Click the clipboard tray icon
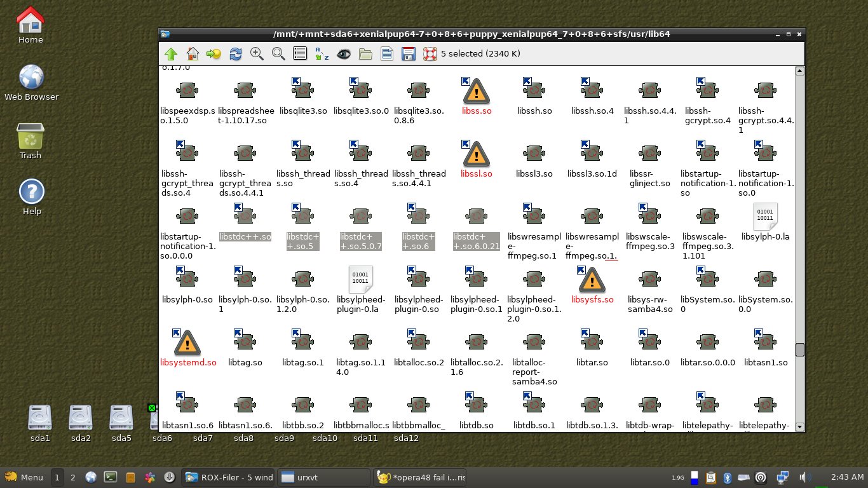Viewport: 868px width, 488px height. 712,477
